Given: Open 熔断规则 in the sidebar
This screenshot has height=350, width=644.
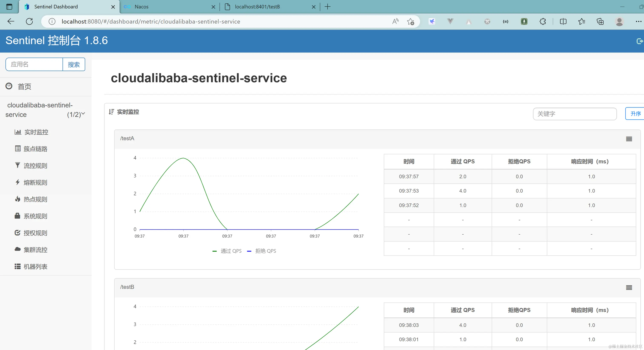Looking at the screenshot, I should pyautogui.click(x=35, y=182).
